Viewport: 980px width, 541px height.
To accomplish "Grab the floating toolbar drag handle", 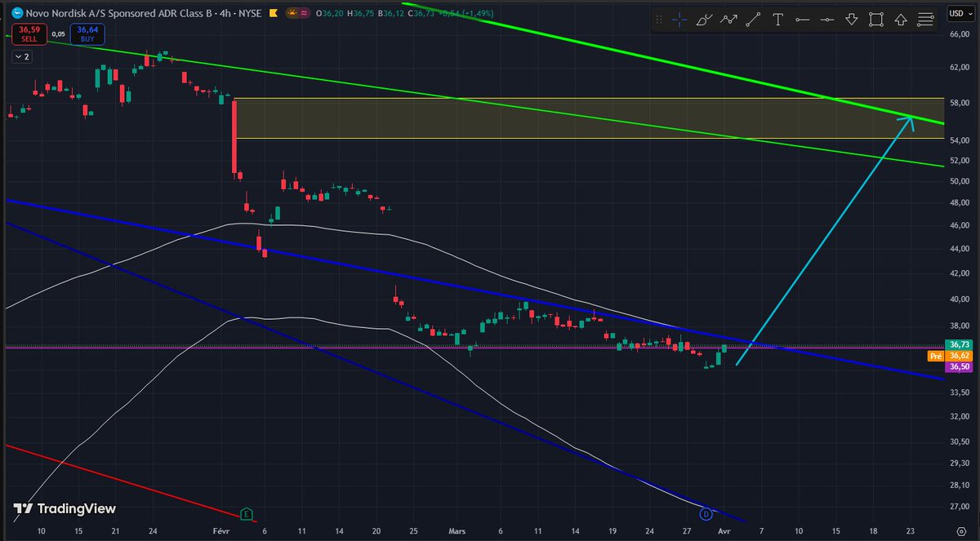I will click(x=659, y=20).
